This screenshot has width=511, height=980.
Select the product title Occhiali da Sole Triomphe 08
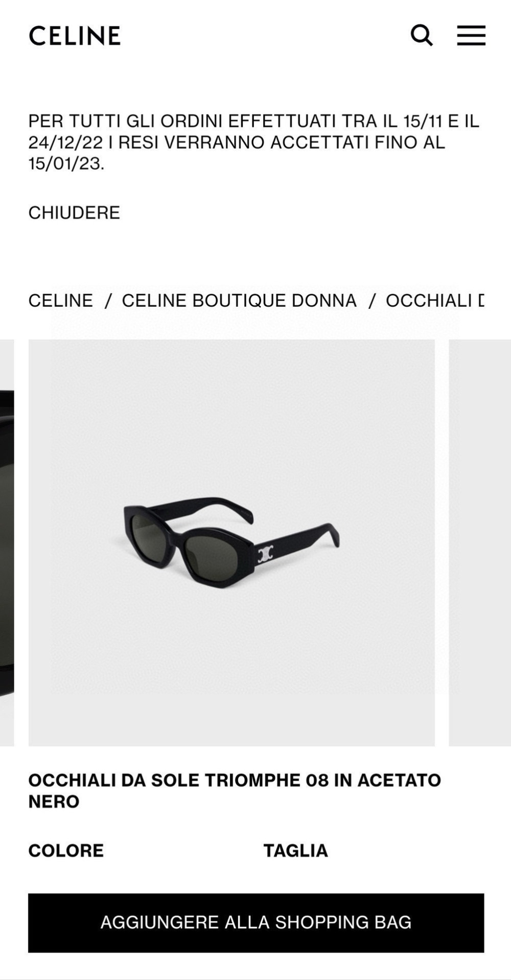pyautogui.click(x=235, y=790)
